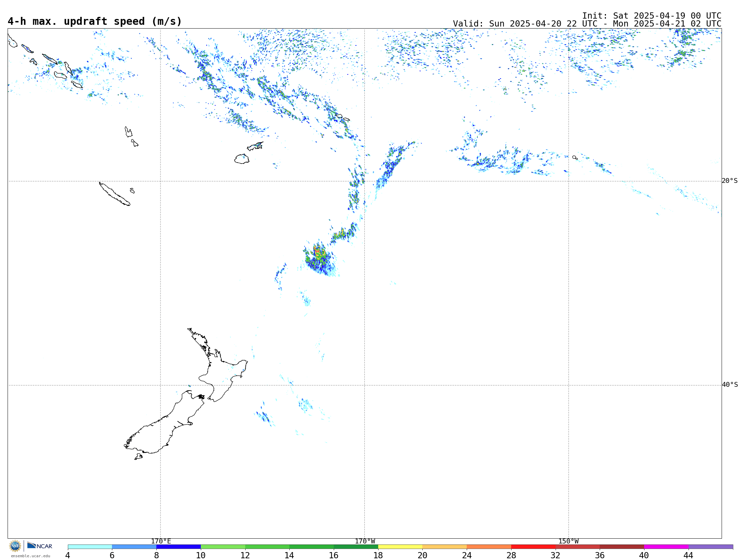744x560 pixels.
Task: Click the NSF logo
Action: 15,546
